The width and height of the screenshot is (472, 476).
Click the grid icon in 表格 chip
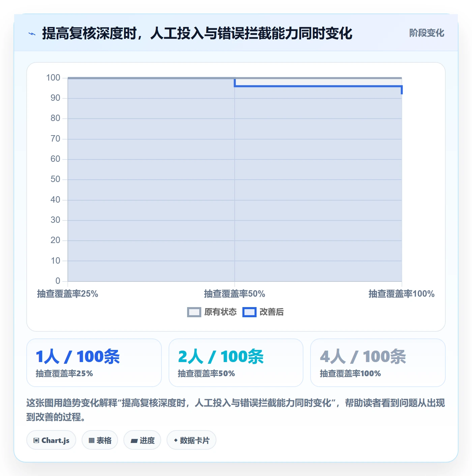pyautogui.click(x=91, y=441)
